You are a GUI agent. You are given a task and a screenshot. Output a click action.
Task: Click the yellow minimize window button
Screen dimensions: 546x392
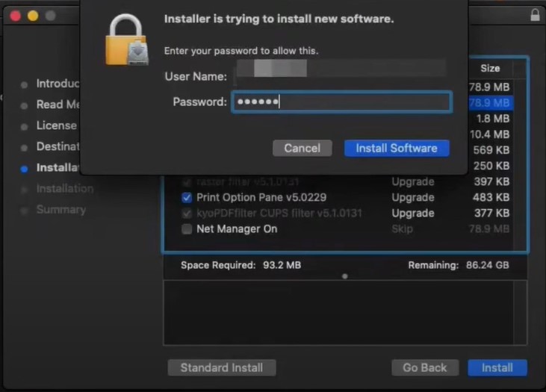point(33,16)
